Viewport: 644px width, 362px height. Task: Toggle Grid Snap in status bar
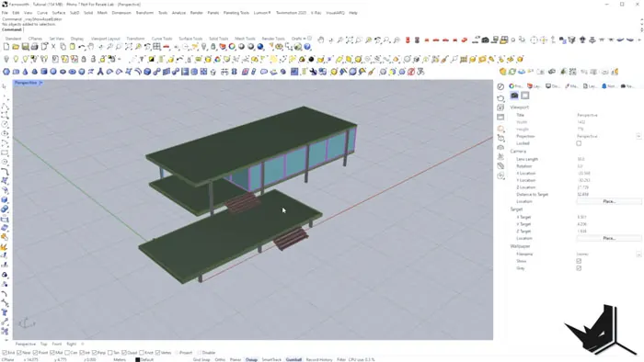[x=201, y=359]
